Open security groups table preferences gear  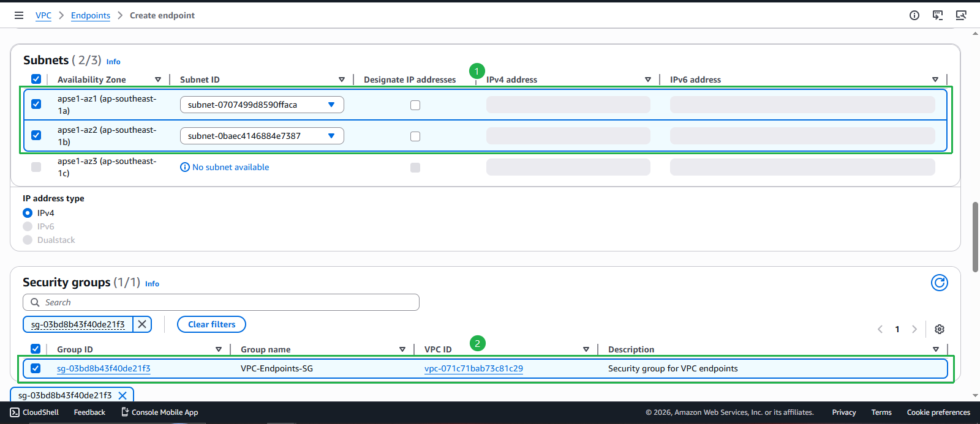pyautogui.click(x=940, y=329)
